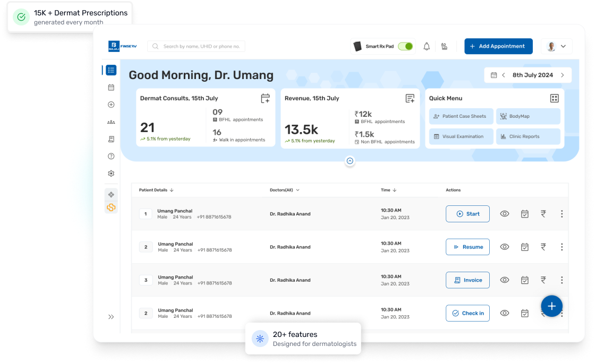
Task: Click the patient search input field
Action: 197,47
